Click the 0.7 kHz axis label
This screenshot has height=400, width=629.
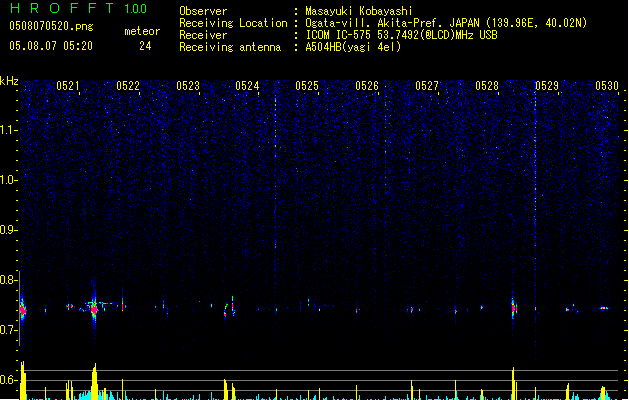(x=9, y=330)
